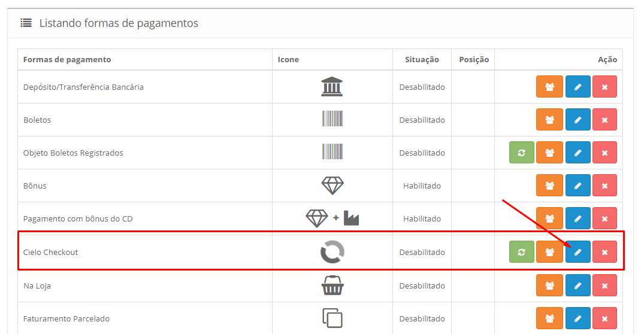Click orange group button for Boletos
The width and height of the screenshot is (644, 334).
click(x=549, y=120)
